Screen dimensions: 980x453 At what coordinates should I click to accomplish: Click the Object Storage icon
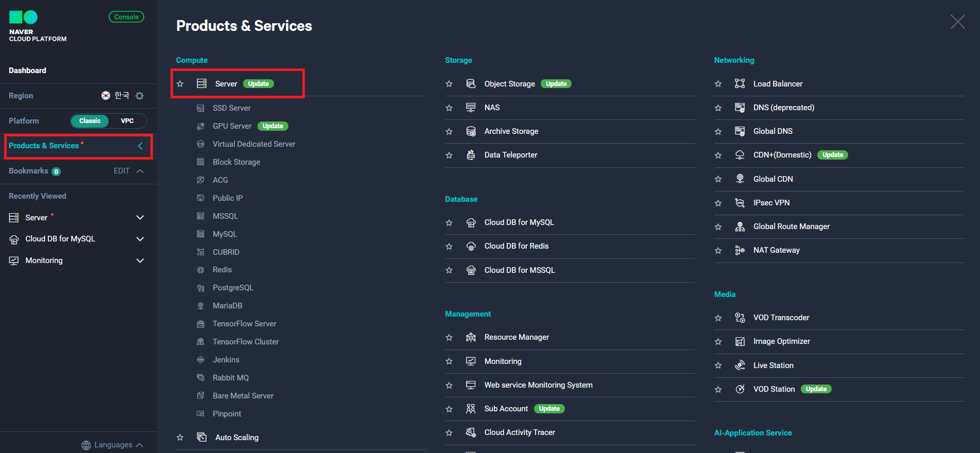pos(471,83)
